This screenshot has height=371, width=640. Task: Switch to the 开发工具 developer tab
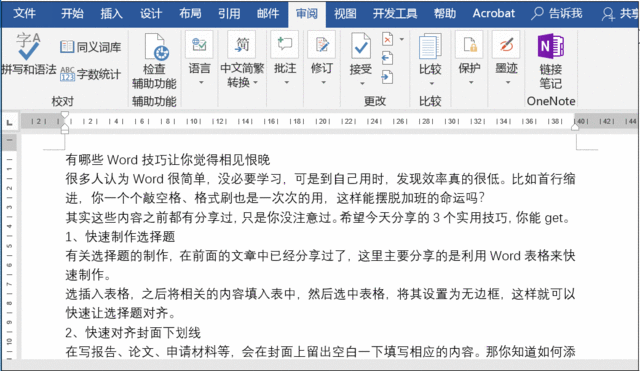pos(395,13)
